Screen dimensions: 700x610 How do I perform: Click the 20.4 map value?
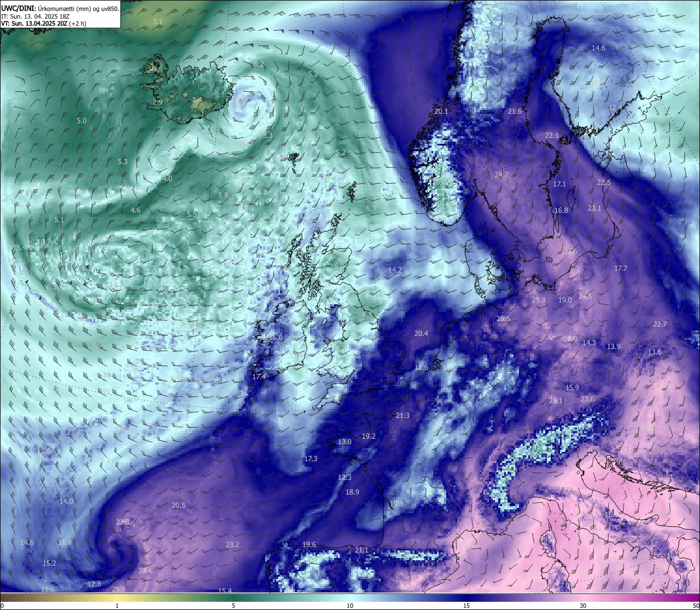coord(421,333)
